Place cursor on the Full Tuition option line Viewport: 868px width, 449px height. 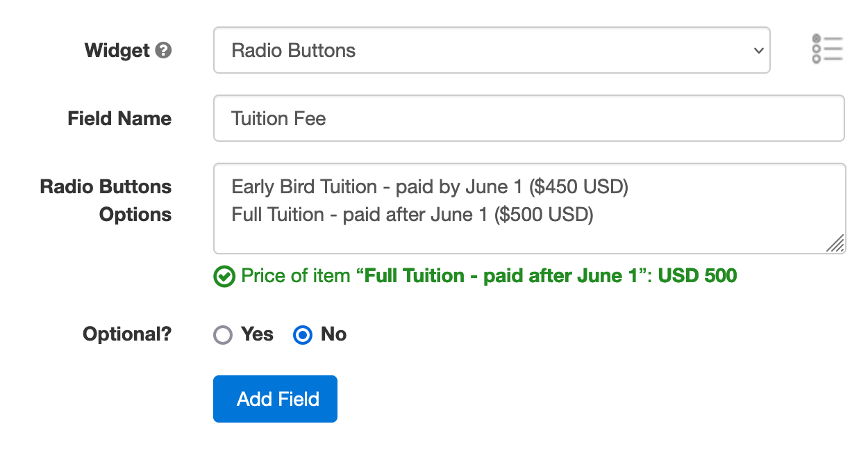pyautogui.click(x=412, y=215)
